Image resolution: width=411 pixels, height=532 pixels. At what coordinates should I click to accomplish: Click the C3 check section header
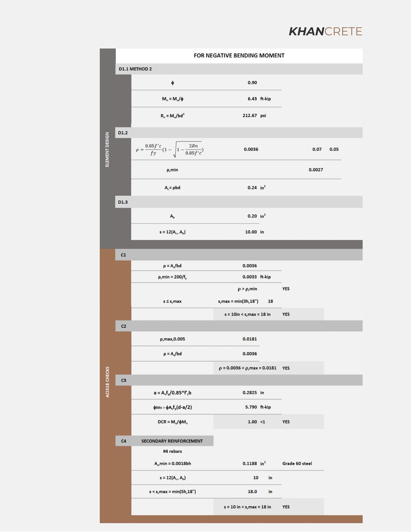click(124, 380)
